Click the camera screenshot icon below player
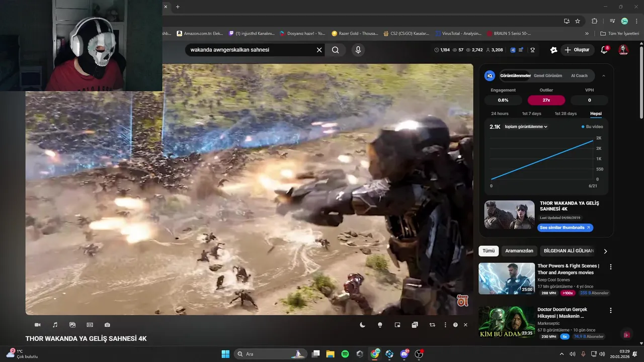Viewport: 644px width, 362px height. (107, 325)
